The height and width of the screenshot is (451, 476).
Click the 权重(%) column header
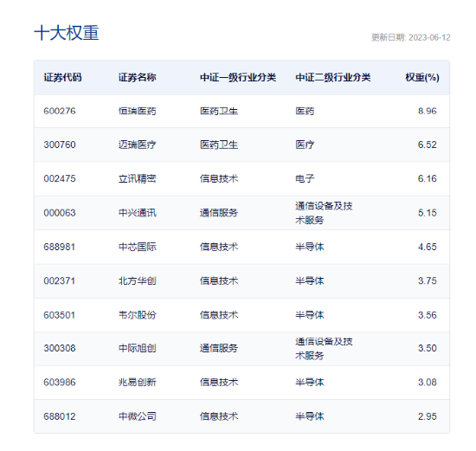point(422,77)
